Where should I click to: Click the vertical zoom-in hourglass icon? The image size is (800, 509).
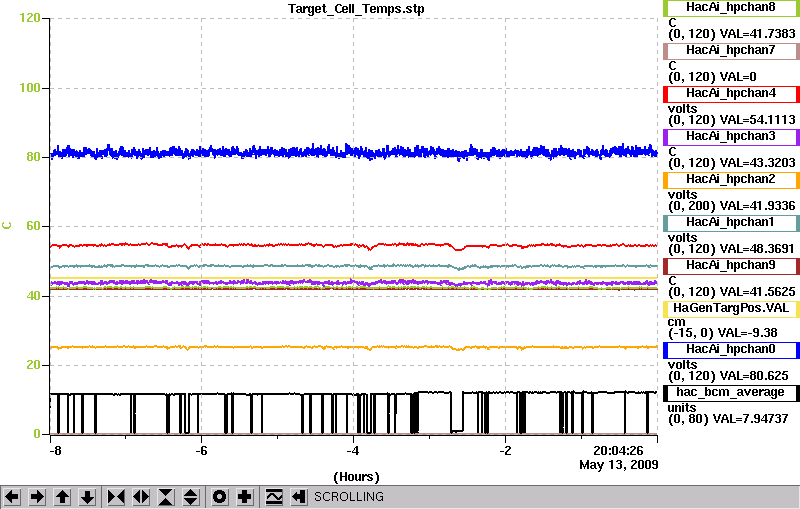point(166,496)
